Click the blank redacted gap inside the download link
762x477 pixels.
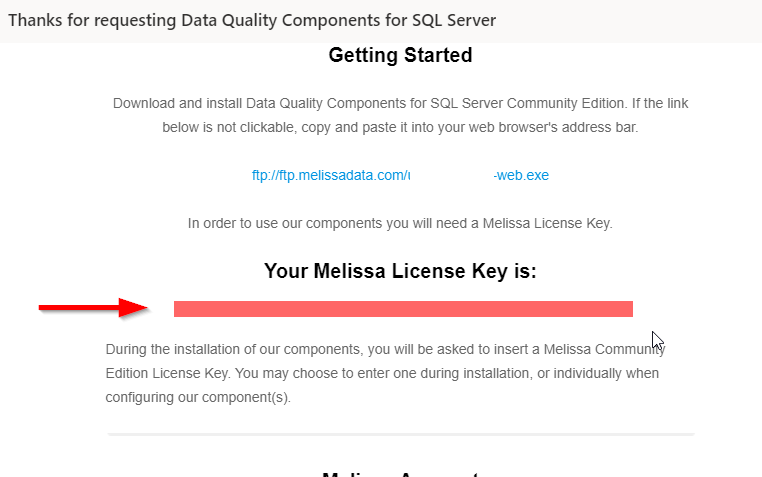tap(452, 175)
